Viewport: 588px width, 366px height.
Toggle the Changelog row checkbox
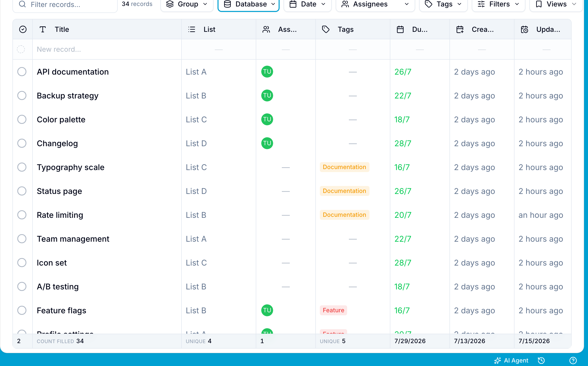(22, 143)
